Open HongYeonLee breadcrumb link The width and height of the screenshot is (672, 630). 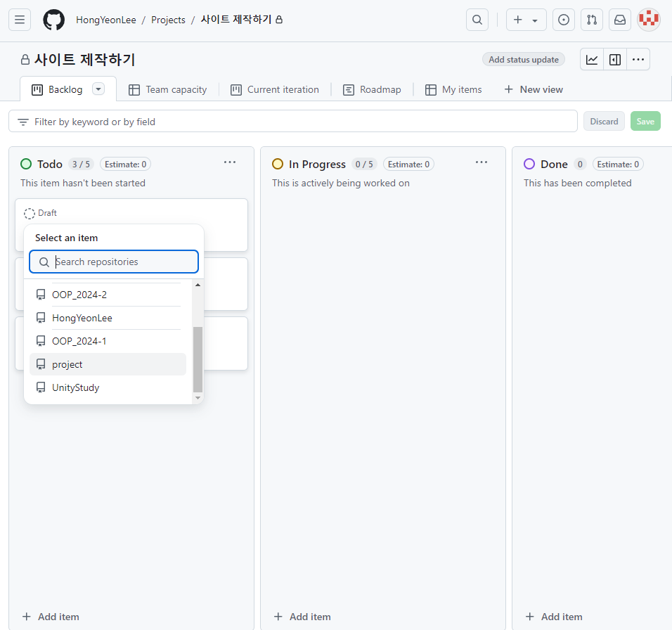106,20
